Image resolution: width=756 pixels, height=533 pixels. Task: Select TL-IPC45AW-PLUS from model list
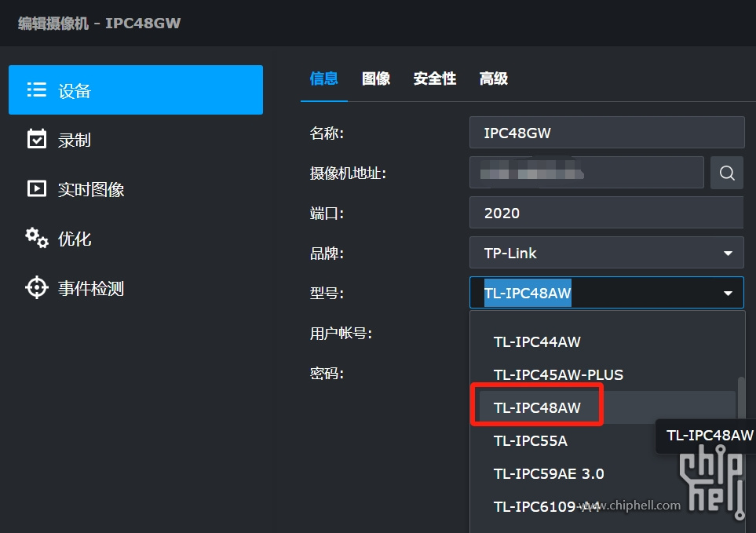click(x=607, y=374)
